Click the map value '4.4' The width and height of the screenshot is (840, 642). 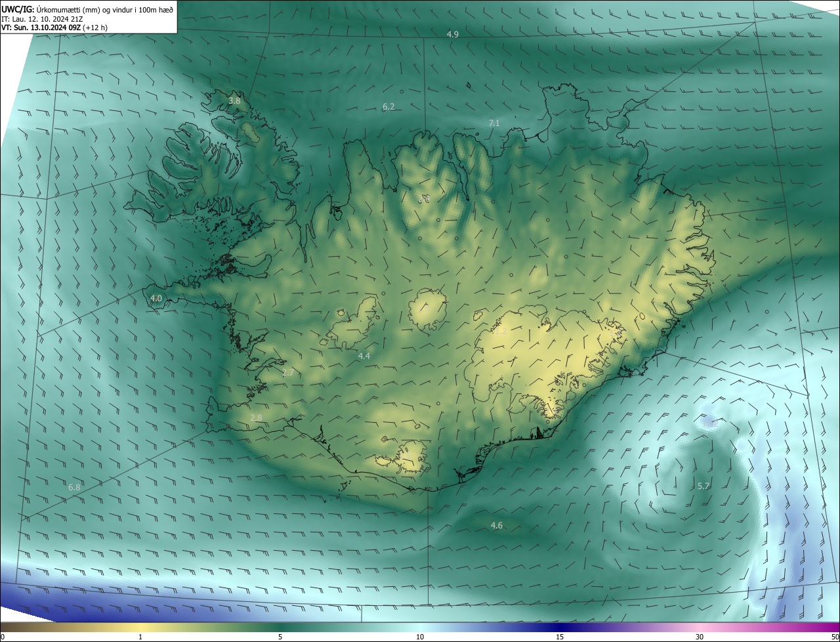coord(364,356)
